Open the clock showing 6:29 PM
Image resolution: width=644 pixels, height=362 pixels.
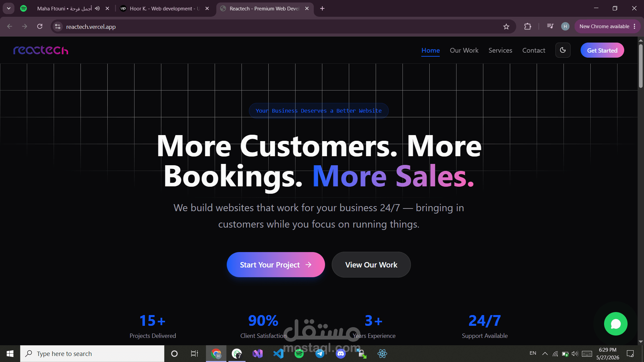[x=608, y=354]
